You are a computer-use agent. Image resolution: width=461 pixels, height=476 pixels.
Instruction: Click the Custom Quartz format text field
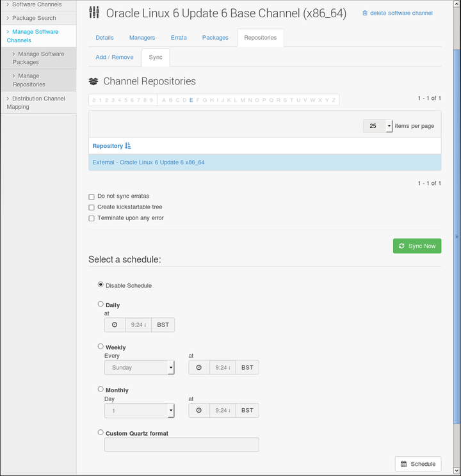(x=182, y=445)
